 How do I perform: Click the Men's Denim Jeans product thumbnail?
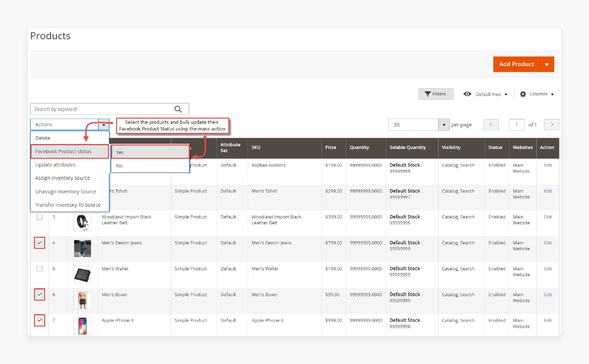tap(82, 249)
